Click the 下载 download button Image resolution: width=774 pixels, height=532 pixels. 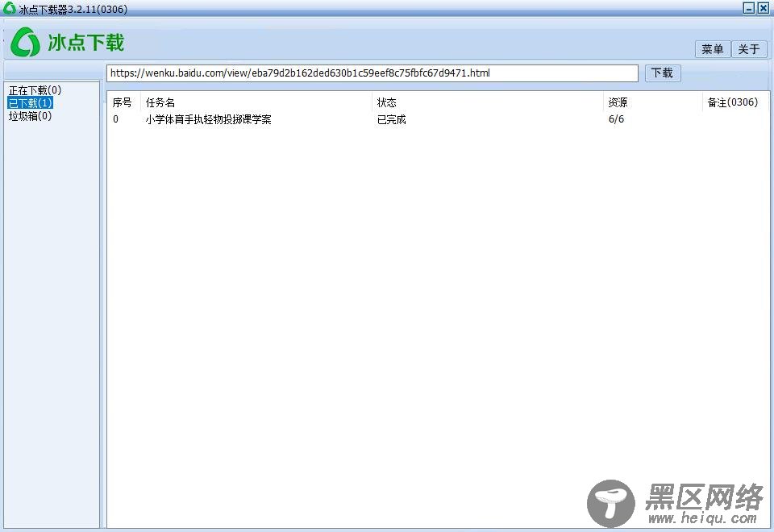[x=663, y=73]
